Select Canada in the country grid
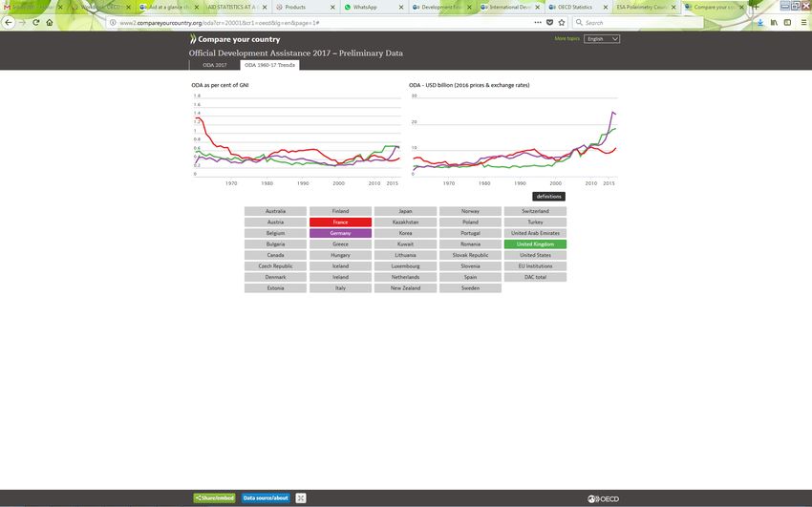This screenshot has height=507, width=812. [x=275, y=255]
